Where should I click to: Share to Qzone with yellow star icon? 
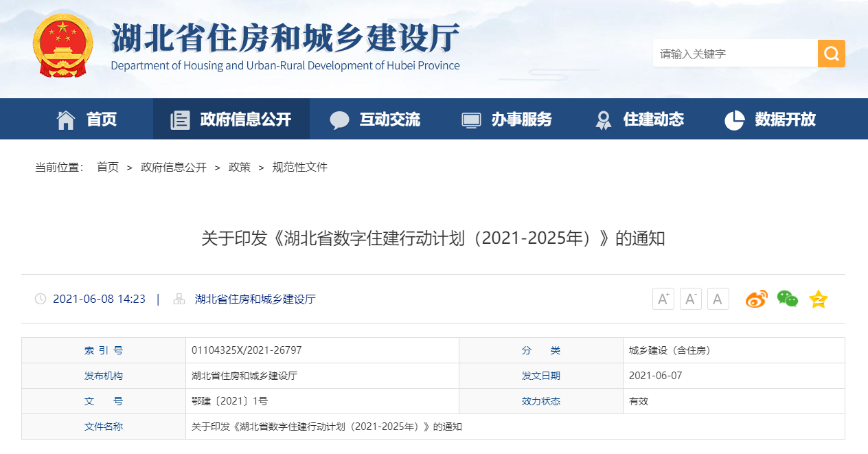click(819, 299)
